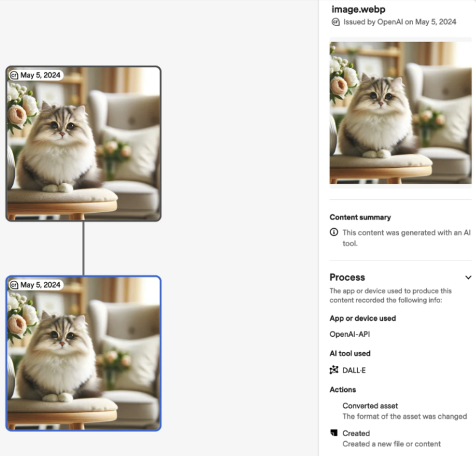Select the top cat image node
This screenshot has height=456, width=476.
(x=83, y=143)
